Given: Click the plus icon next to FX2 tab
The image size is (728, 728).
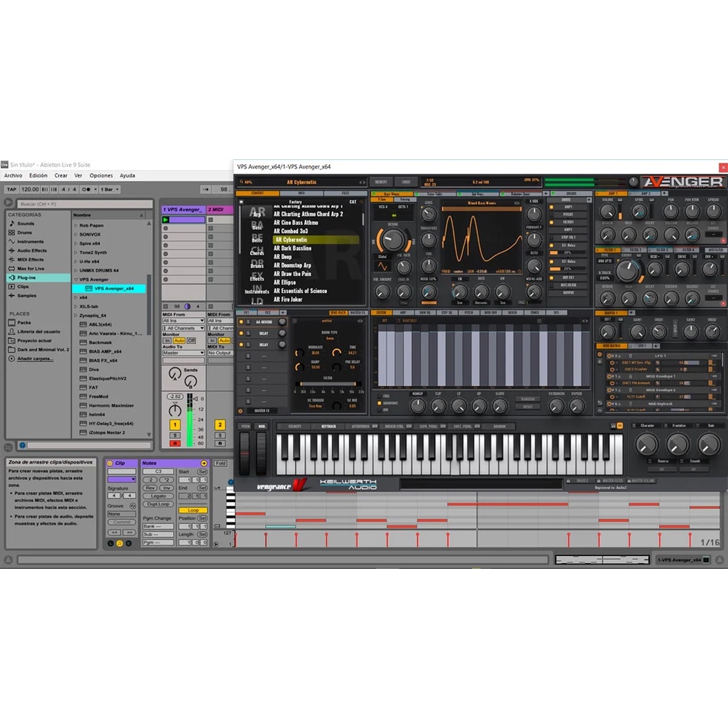Looking at the screenshot, I should 283,312.
